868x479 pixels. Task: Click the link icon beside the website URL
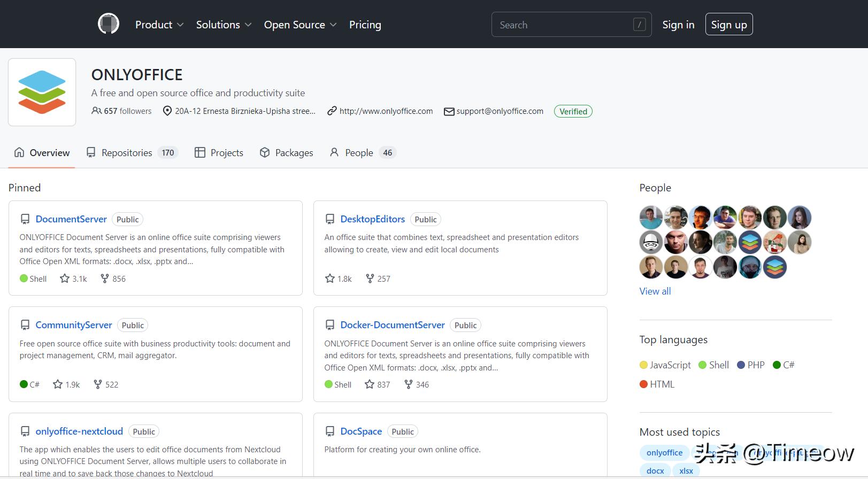[332, 111]
